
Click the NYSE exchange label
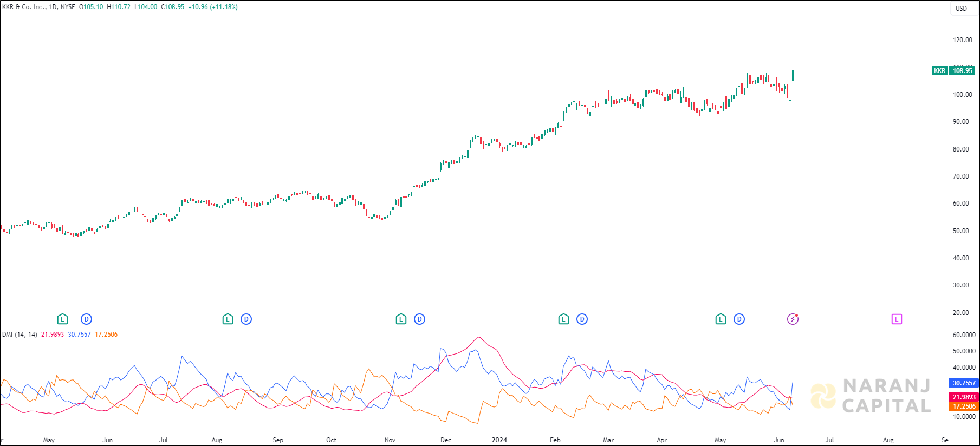click(68, 7)
